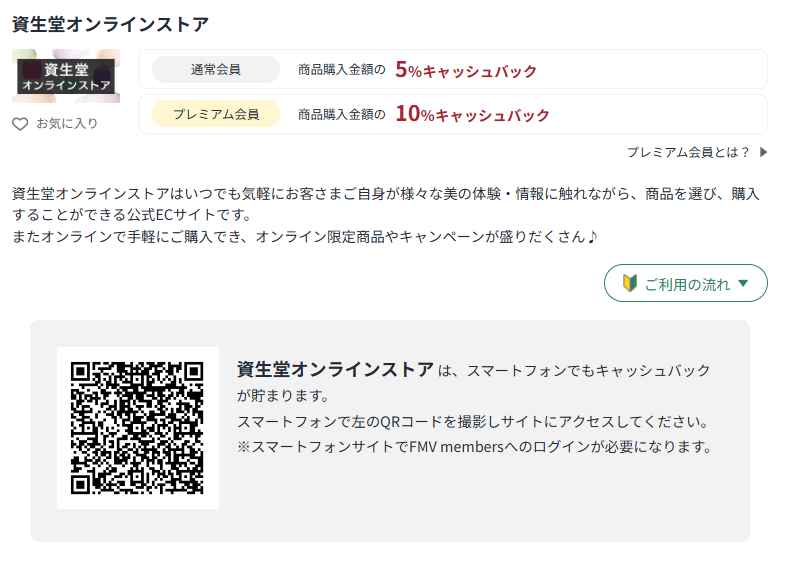Click the QR code image

pos(137,428)
